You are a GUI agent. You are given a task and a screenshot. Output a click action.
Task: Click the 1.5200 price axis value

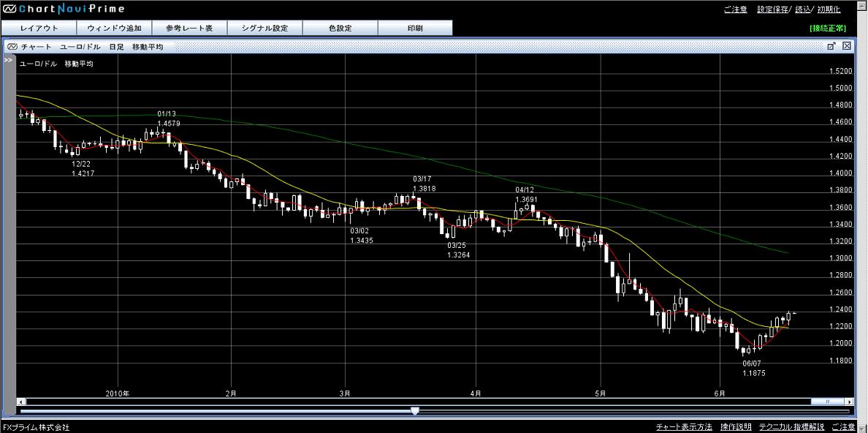pos(840,72)
